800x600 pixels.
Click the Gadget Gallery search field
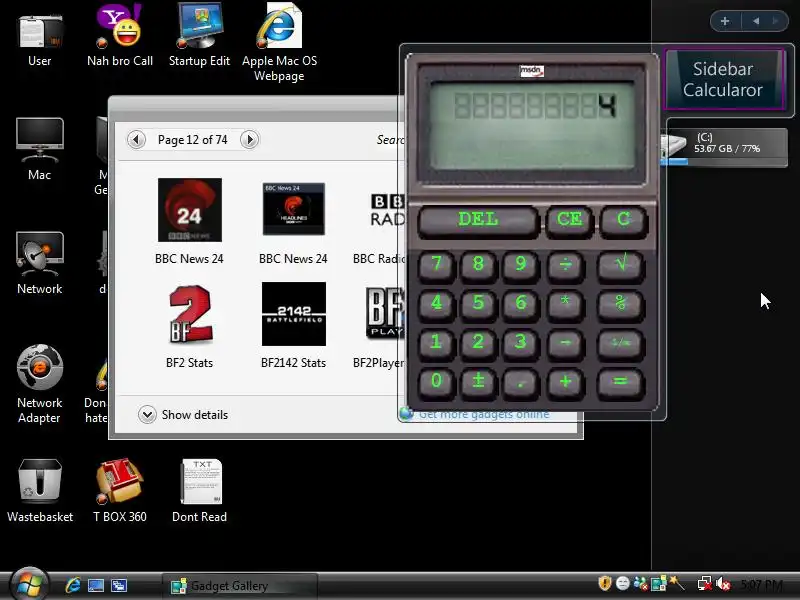coord(390,140)
